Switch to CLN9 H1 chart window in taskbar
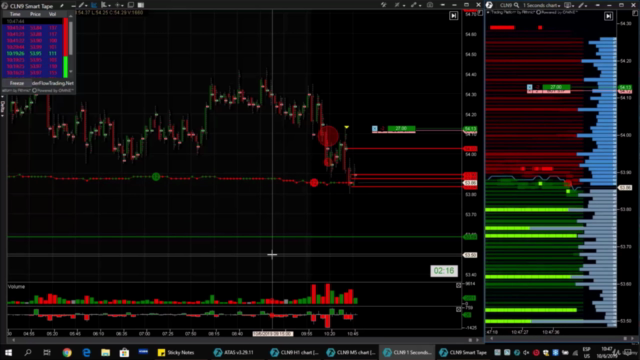 tap(294, 352)
